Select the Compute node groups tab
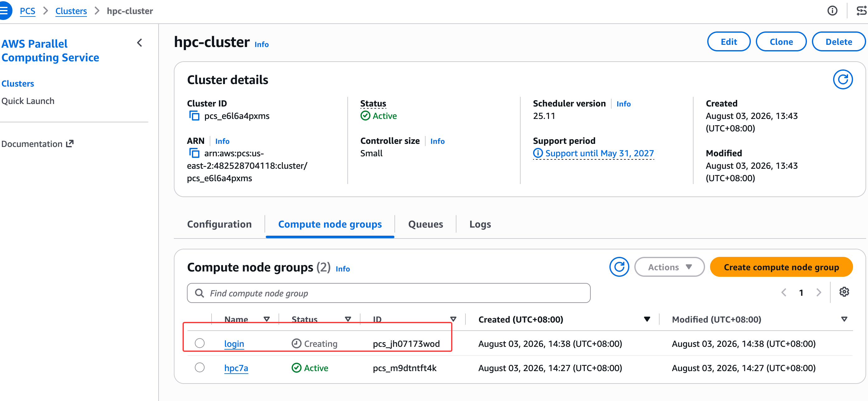 click(330, 224)
